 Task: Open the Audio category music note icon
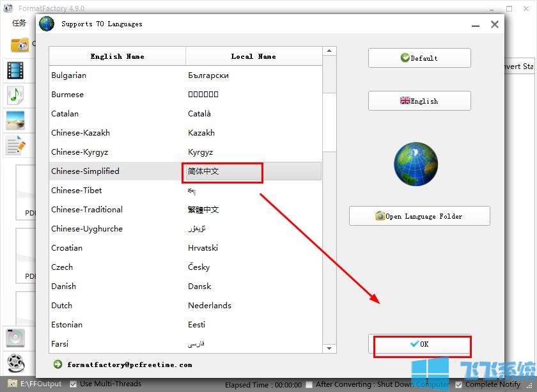pyautogui.click(x=15, y=95)
